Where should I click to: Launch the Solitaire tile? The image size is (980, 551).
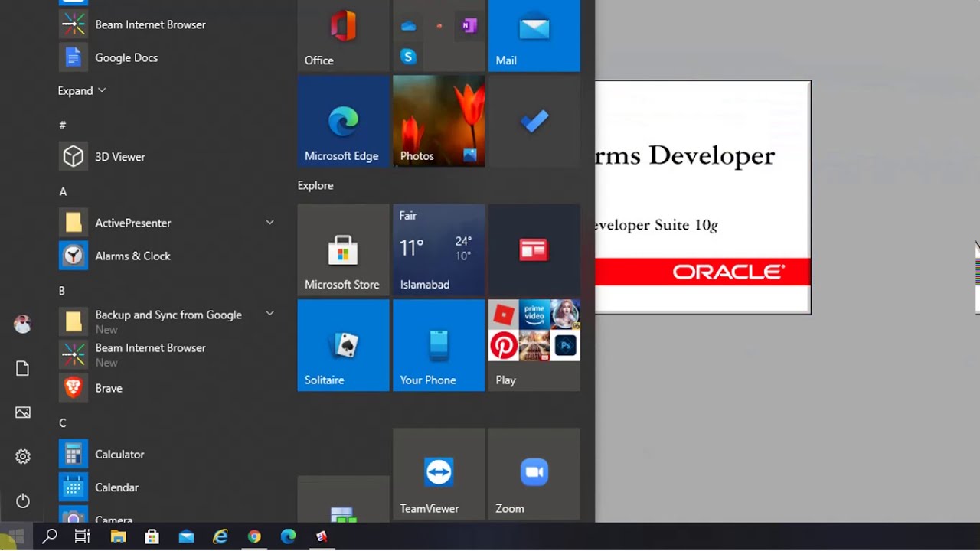click(343, 345)
